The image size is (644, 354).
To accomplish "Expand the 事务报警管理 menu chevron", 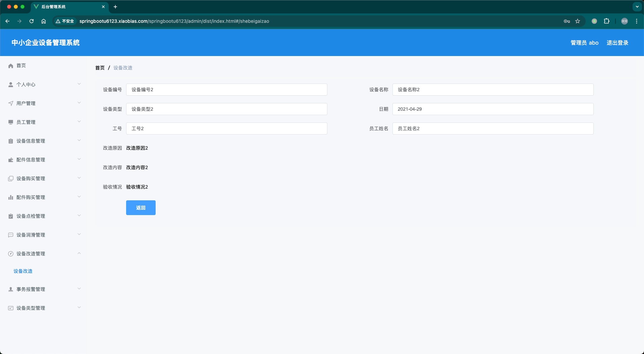I will (x=79, y=289).
